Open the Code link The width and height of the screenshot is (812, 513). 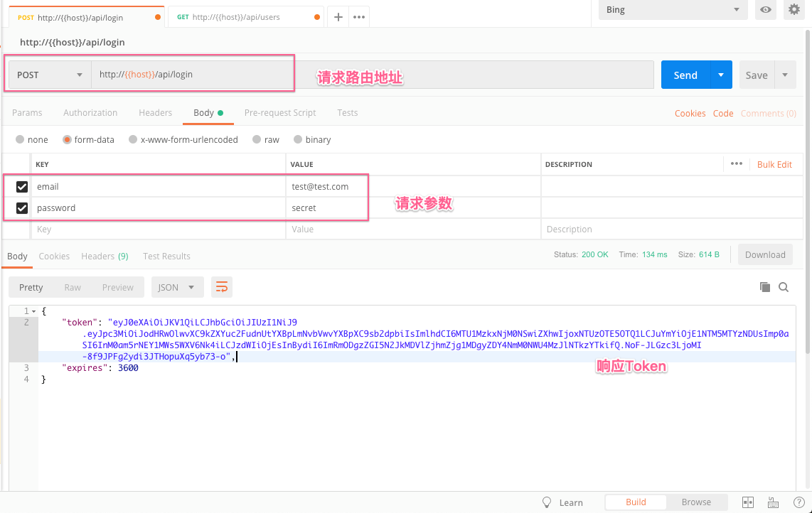tap(723, 113)
